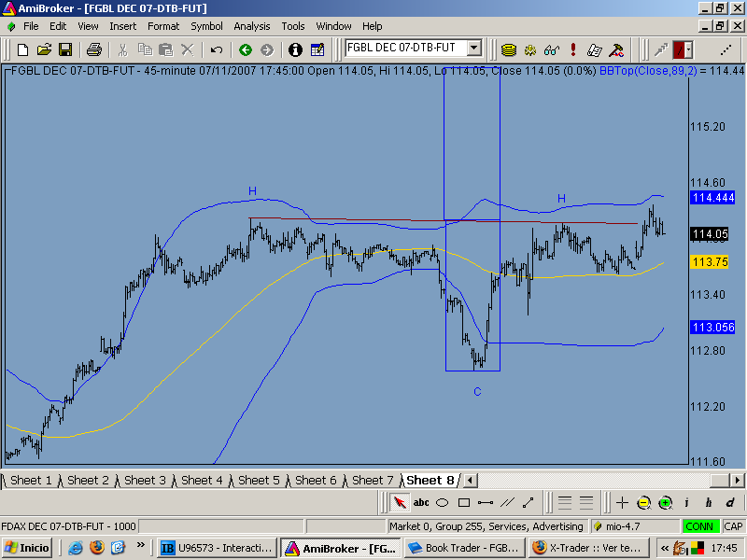Open the yellow gears toolbar icon

pos(529,49)
